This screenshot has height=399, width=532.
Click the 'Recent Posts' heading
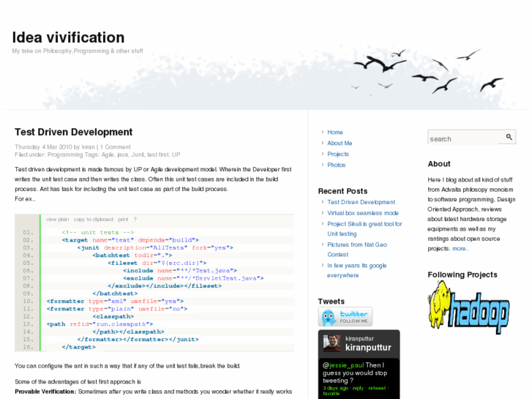pyautogui.click(x=342, y=191)
